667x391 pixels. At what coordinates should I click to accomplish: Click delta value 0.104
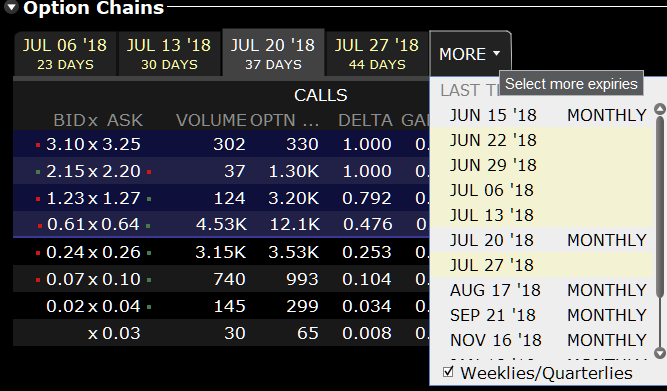coord(367,279)
